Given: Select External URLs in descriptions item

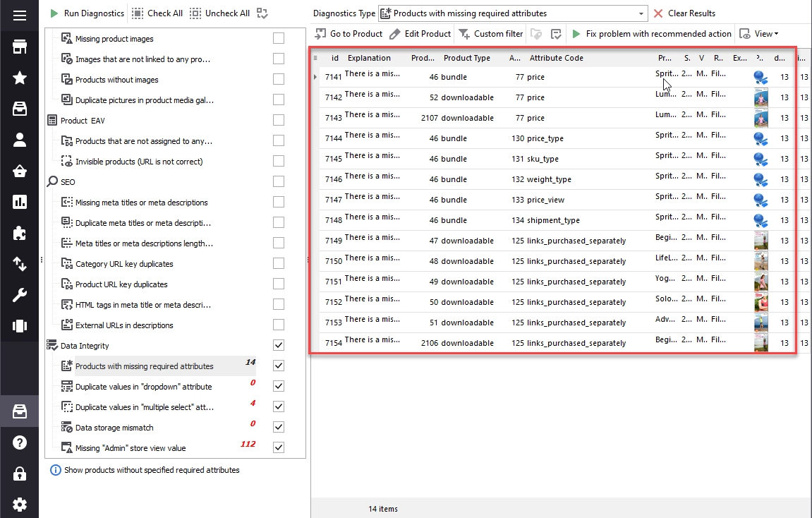Looking at the screenshot, I should 124,325.
